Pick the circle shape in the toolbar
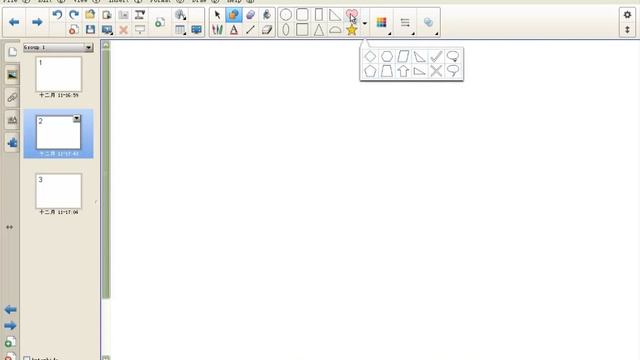This screenshot has width=640, height=360. click(x=286, y=15)
